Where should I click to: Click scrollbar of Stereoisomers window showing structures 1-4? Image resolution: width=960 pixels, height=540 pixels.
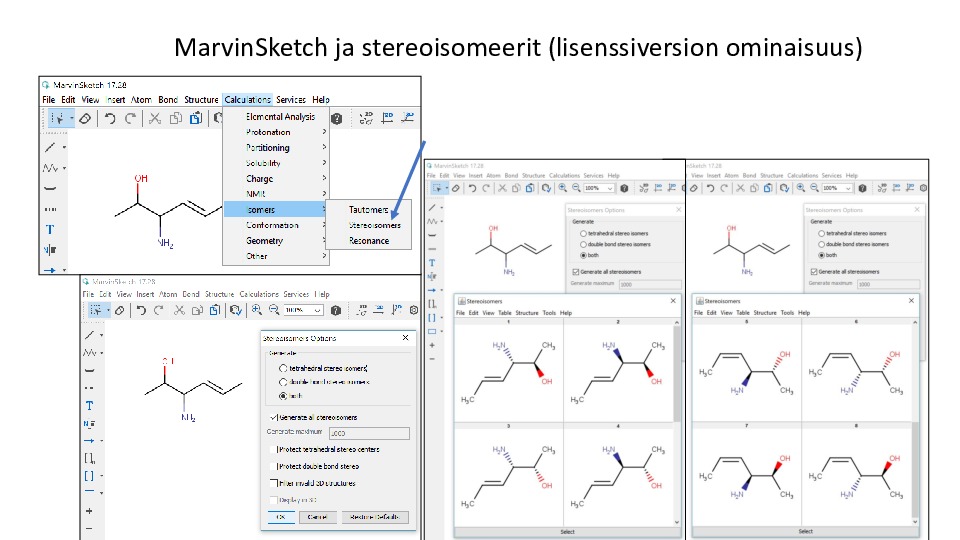678,420
